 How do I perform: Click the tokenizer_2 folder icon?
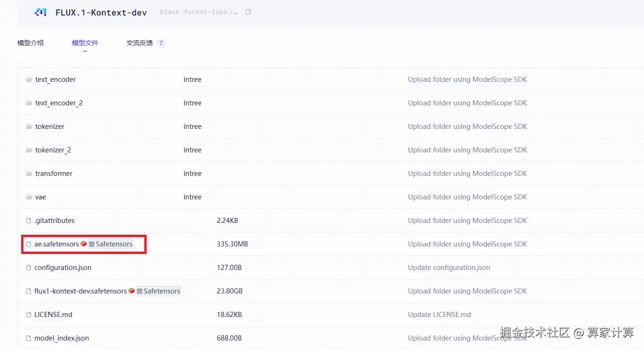pos(29,150)
